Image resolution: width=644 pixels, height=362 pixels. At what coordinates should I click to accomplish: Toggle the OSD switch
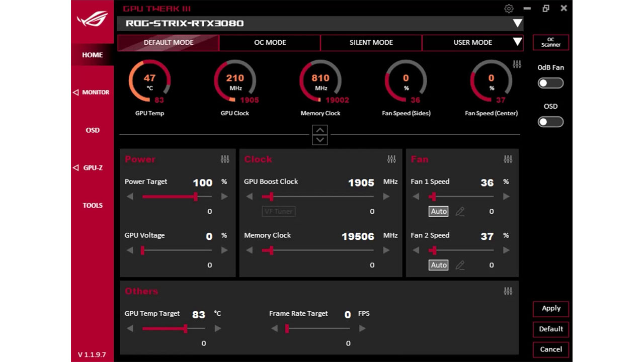click(550, 122)
